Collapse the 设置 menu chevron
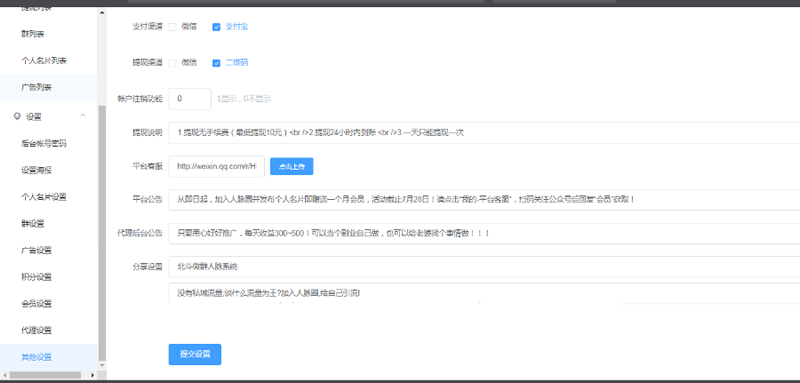This screenshot has height=383, width=800. [x=83, y=116]
